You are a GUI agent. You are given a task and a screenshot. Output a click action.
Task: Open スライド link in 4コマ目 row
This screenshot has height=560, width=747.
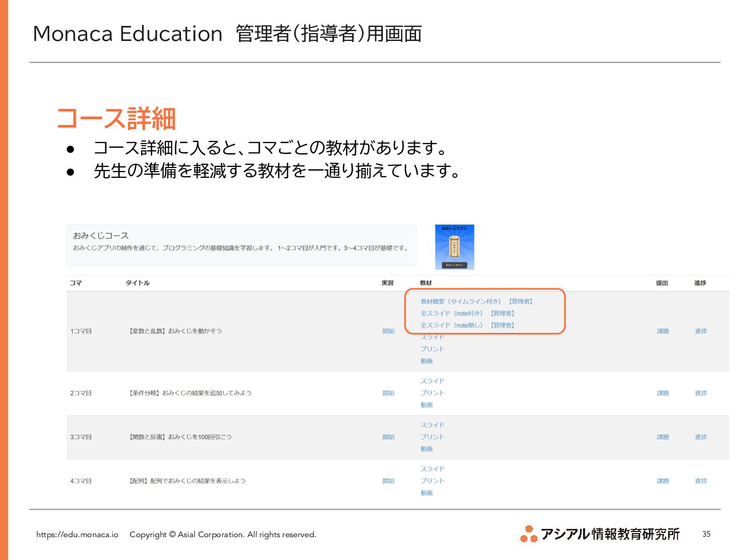pyautogui.click(x=433, y=469)
